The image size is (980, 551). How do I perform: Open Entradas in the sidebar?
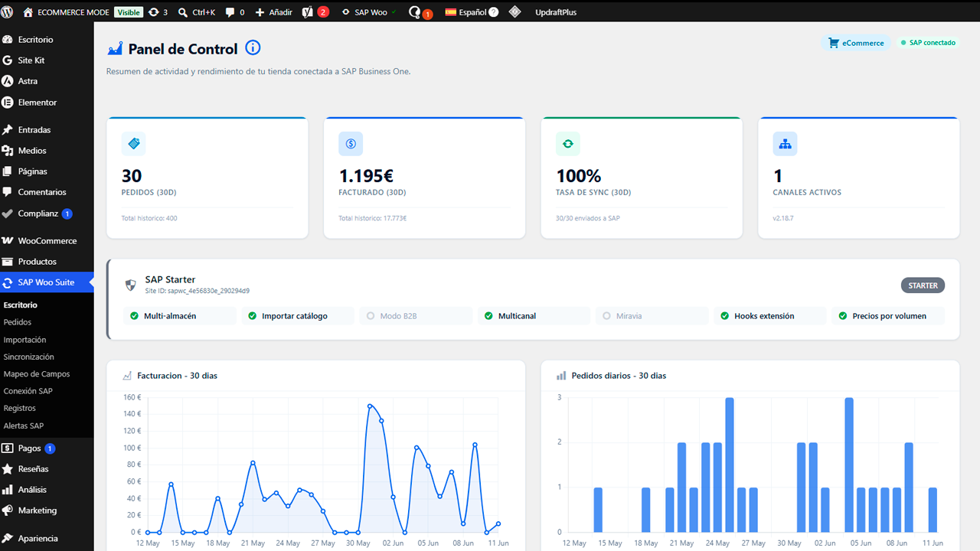(47, 129)
